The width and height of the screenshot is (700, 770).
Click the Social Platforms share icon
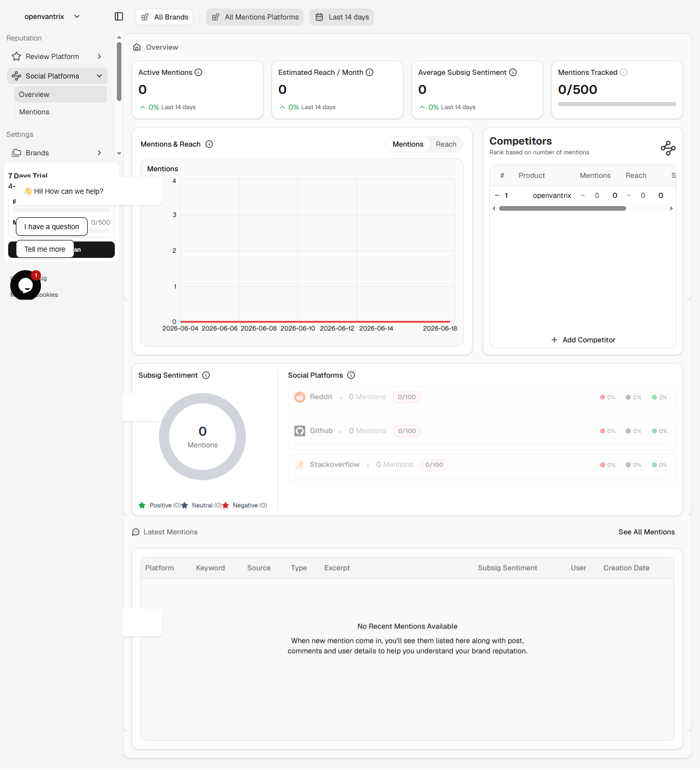[16, 76]
